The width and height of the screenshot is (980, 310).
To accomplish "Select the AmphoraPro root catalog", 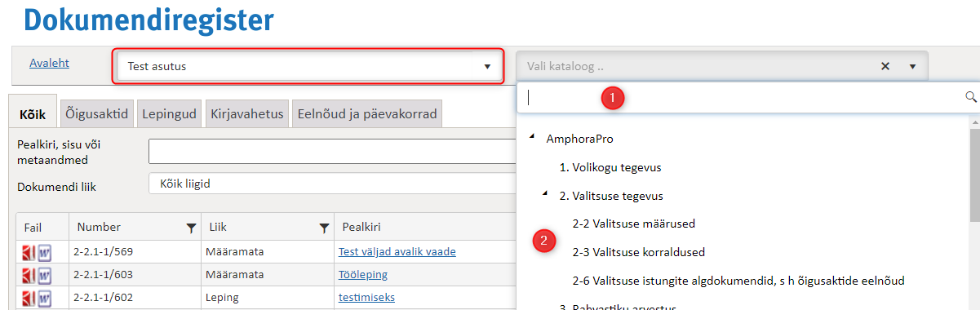I will (x=579, y=139).
